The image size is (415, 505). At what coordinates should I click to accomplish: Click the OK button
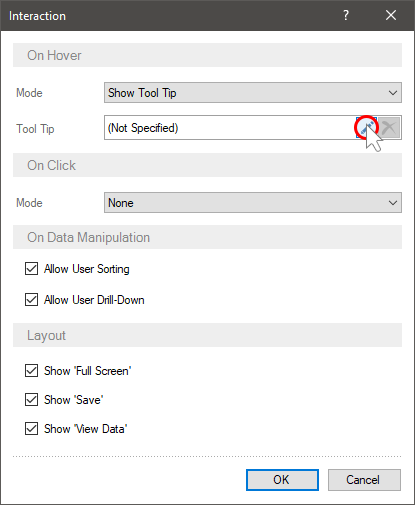(282, 480)
